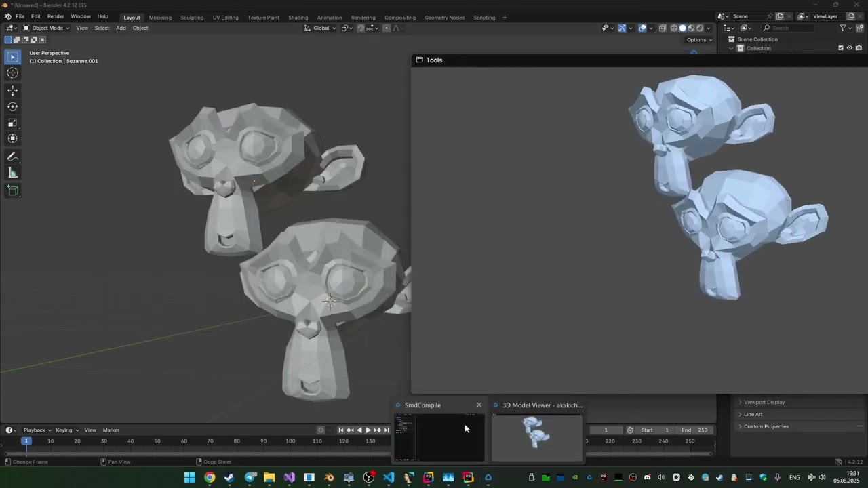This screenshot has width=868, height=488.
Task: Select the Cursor tool
Action: click(x=13, y=73)
